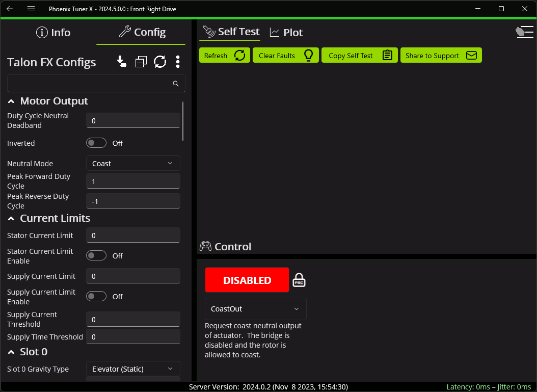Viewport: 537px width, 392px height.
Task: Click the Plot chart icon
Action: click(274, 33)
